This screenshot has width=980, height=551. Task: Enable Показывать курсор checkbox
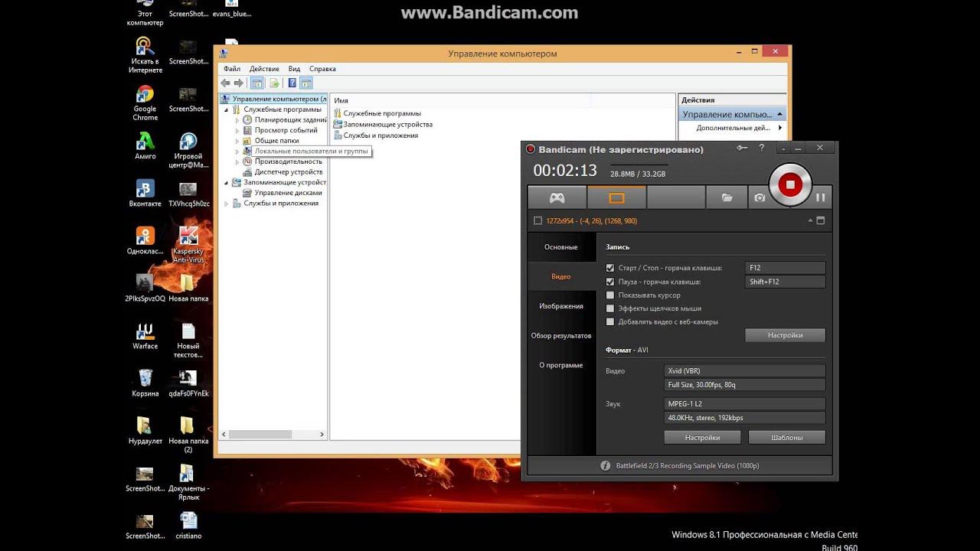pyautogui.click(x=610, y=295)
